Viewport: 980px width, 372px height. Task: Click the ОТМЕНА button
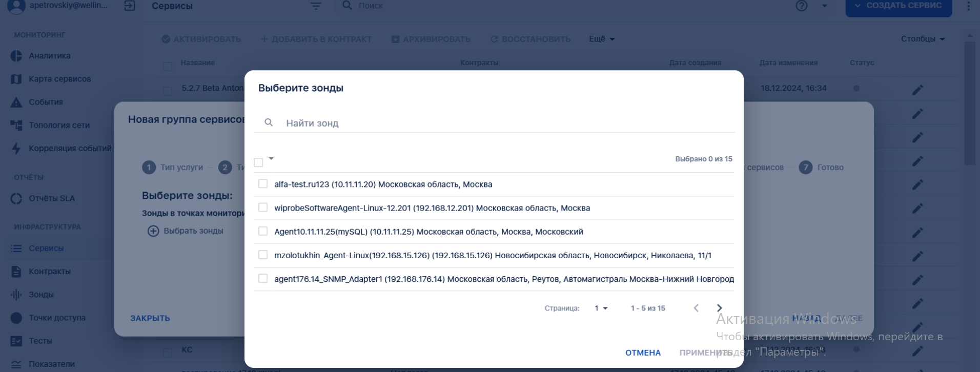643,353
